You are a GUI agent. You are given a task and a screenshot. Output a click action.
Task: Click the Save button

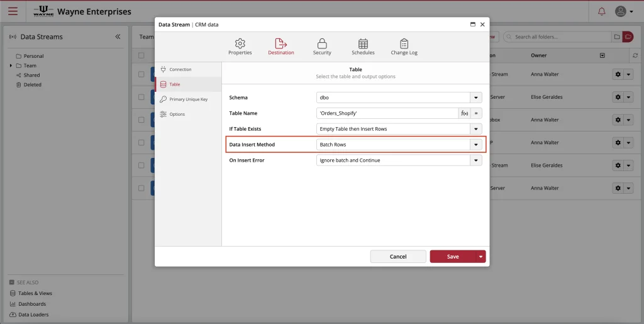click(x=453, y=256)
